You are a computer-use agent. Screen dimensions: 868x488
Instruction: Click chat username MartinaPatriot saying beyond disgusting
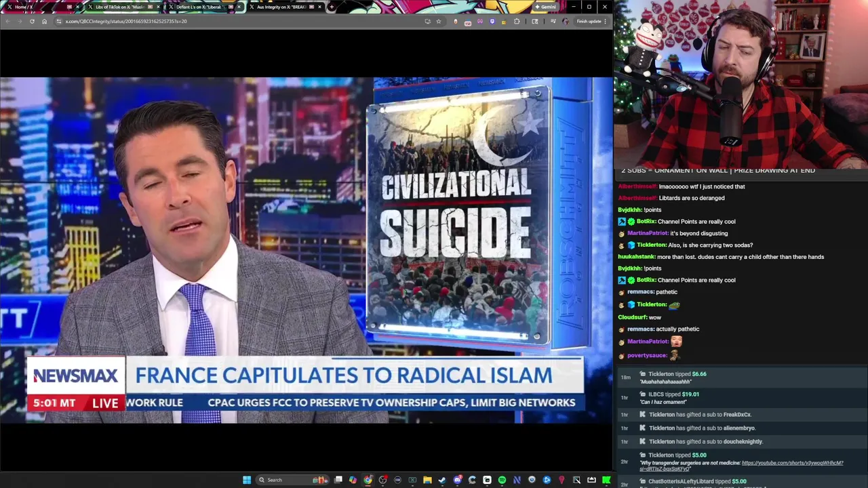648,233
